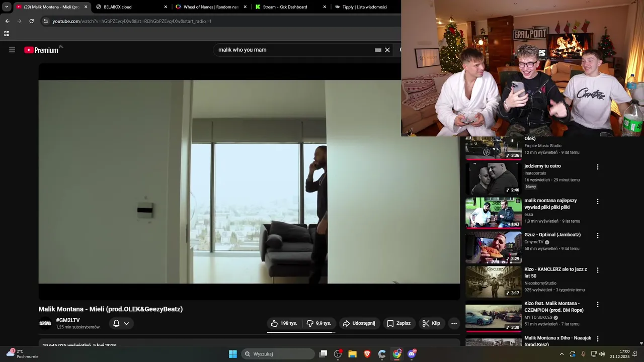Open options menu for 'malik montana najlepszy wywiad'
This screenshot has height=362, width=644.
598,202
